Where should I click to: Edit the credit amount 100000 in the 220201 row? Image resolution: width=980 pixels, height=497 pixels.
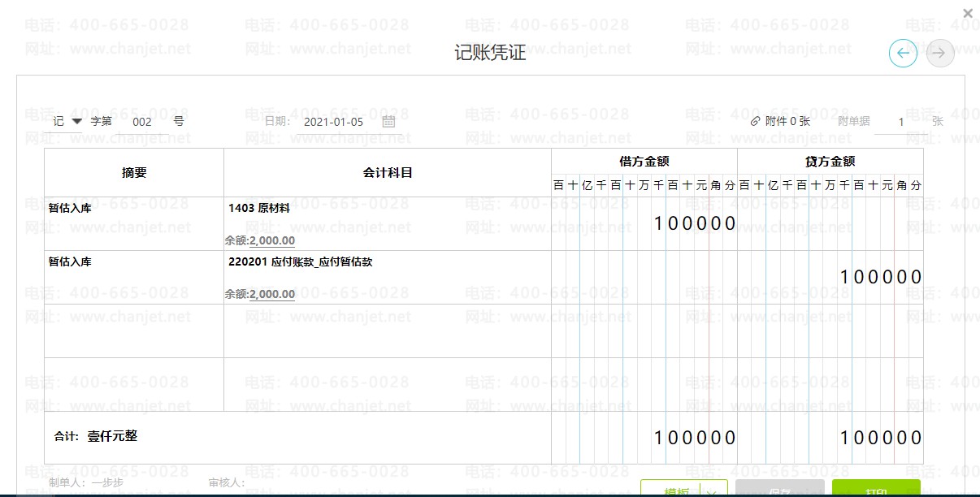(x=830, y=278)
